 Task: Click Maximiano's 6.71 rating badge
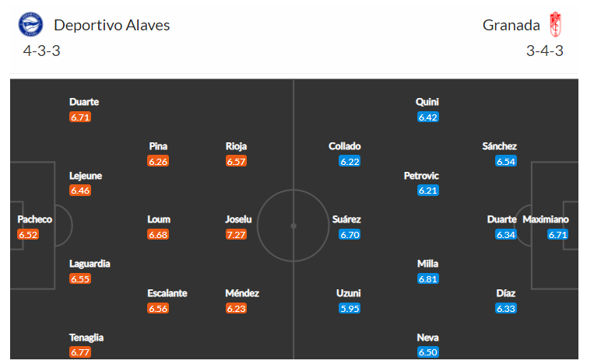point(557,235)
